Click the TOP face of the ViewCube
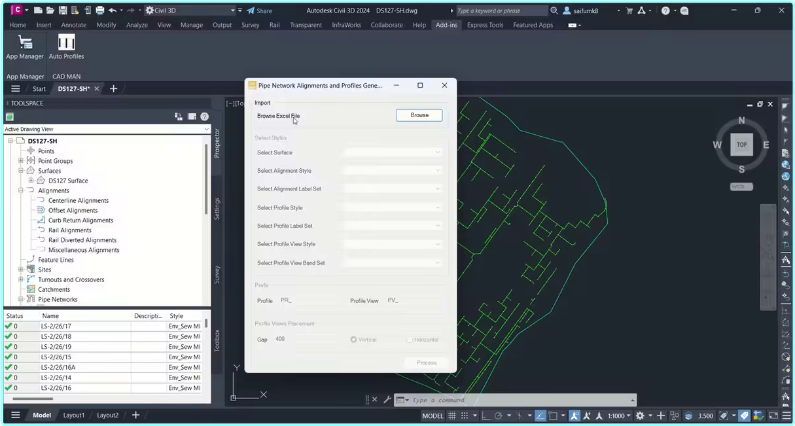Screen dimensions: 795x426 point(741,145)
